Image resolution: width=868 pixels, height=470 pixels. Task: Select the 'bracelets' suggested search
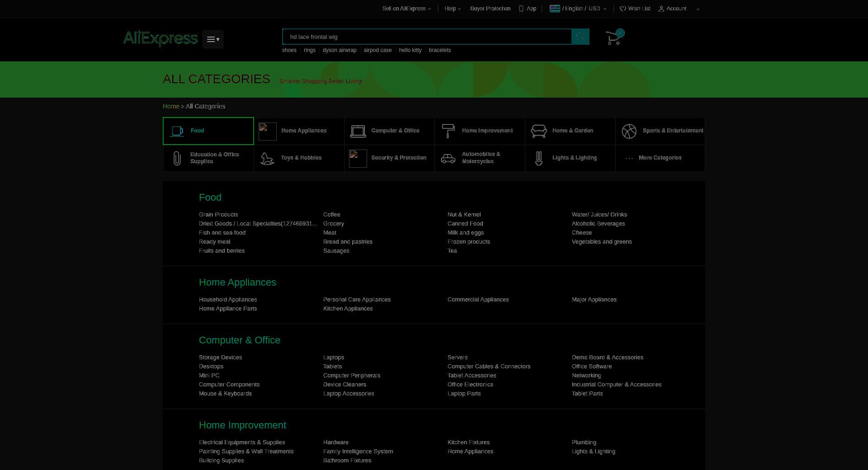point(440,50)
